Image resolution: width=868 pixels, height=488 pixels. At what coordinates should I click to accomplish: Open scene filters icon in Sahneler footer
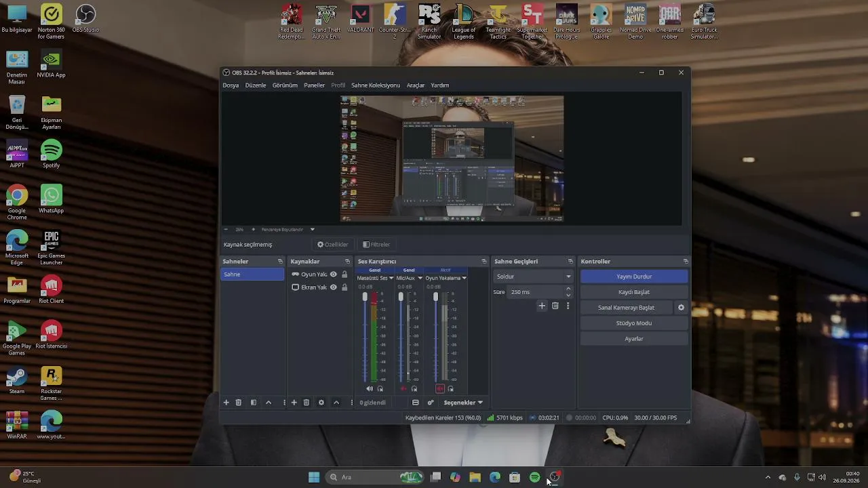point(254,403)
